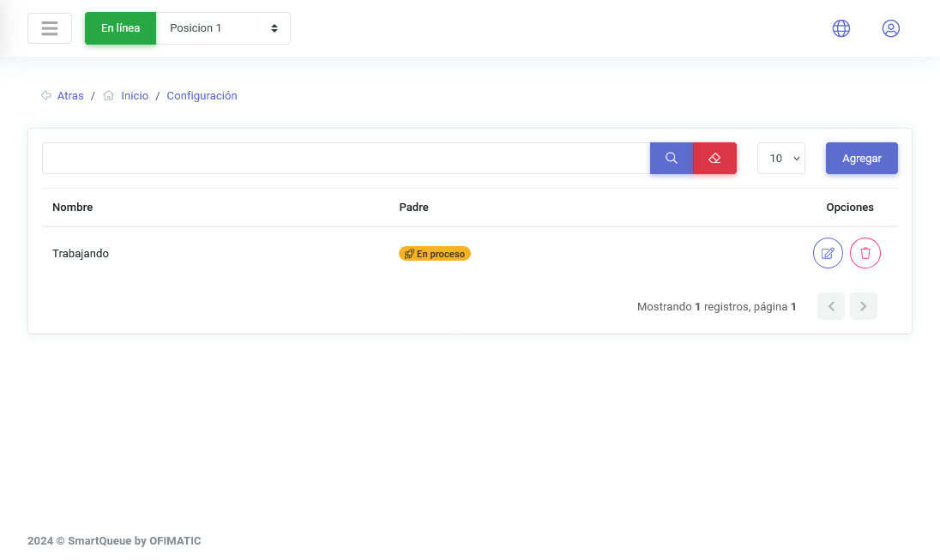Go to next page with right chevron
The image size is (940, 560).
(x=864, y=306)
